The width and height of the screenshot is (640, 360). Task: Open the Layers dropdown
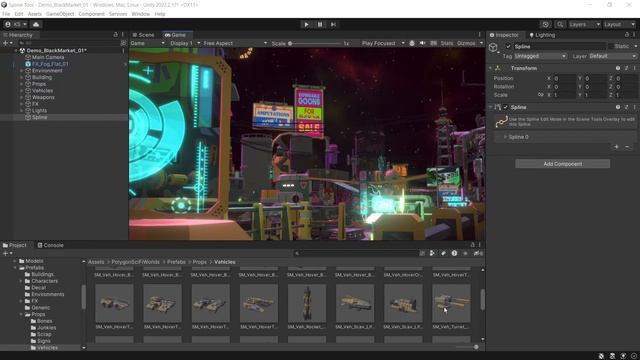tap(585, 24)
